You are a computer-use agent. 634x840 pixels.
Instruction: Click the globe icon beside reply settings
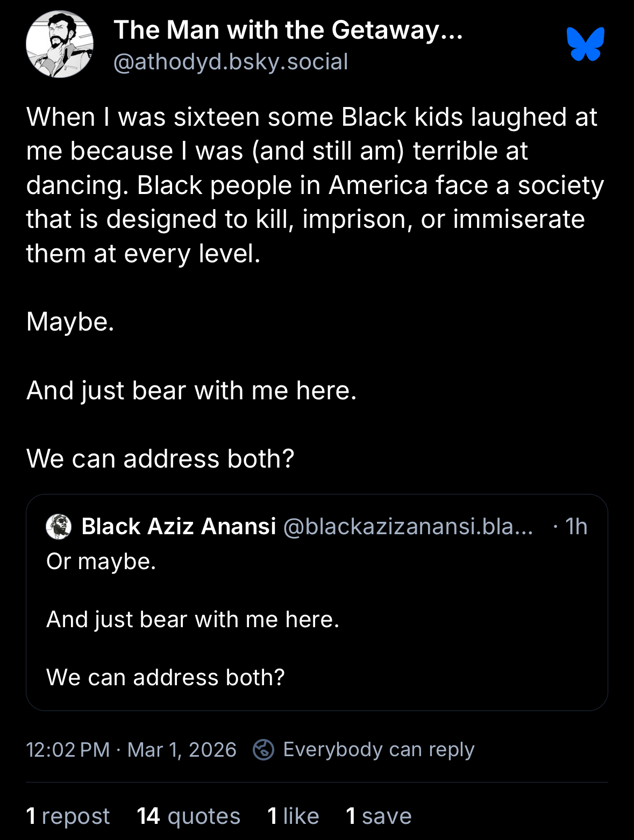pos(263,749)
